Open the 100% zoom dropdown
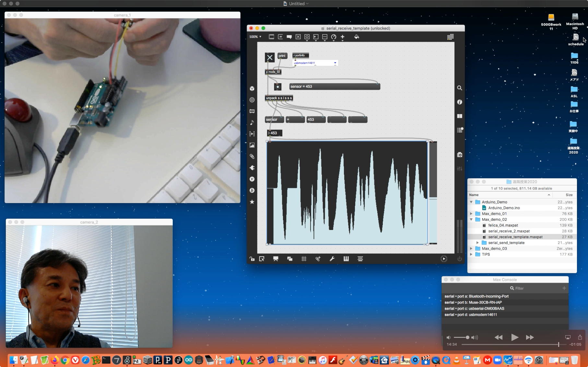Image resolution: width=588 pixels, height=367 pixels. [255, 37]
